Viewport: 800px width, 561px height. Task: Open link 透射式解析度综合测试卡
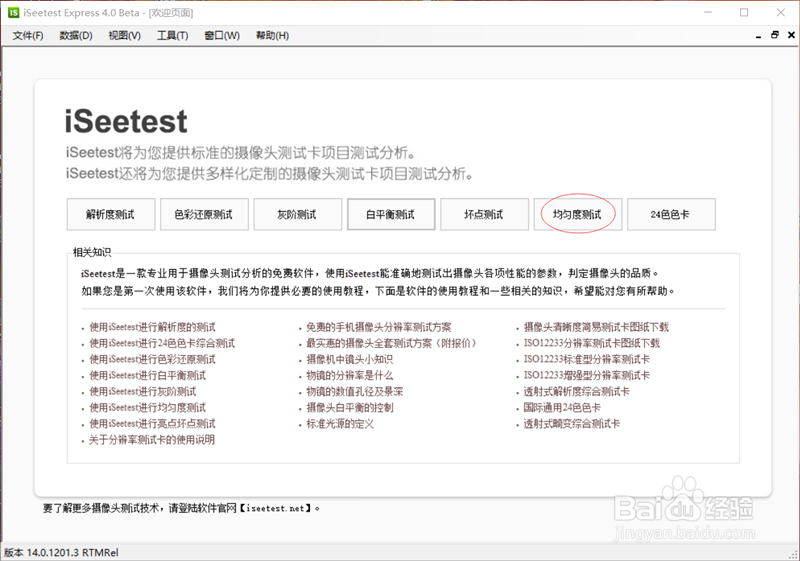click(x=577, y=391)
